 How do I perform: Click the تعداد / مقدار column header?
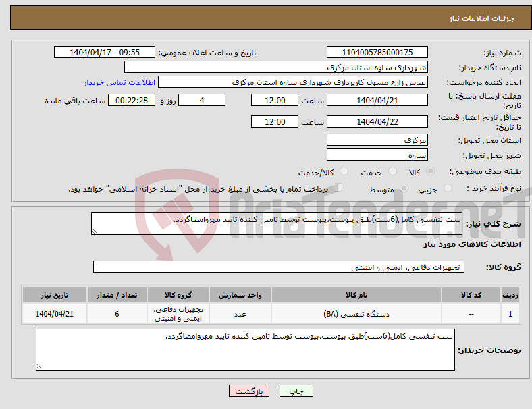117,295
